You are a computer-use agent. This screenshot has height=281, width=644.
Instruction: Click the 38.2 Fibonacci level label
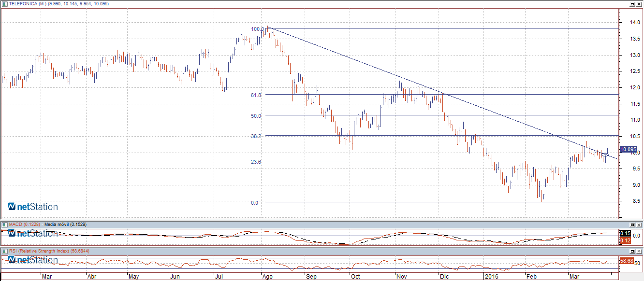256,137
